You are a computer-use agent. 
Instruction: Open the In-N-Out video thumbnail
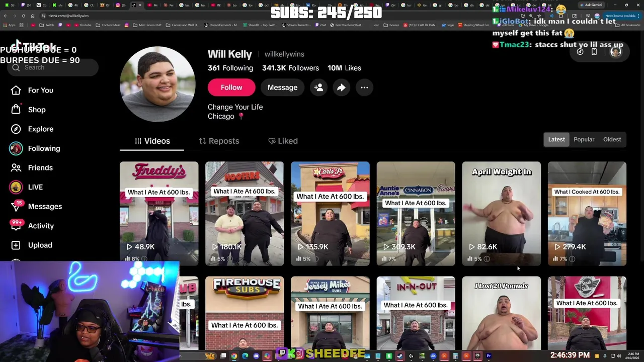(x=416, y=313)
